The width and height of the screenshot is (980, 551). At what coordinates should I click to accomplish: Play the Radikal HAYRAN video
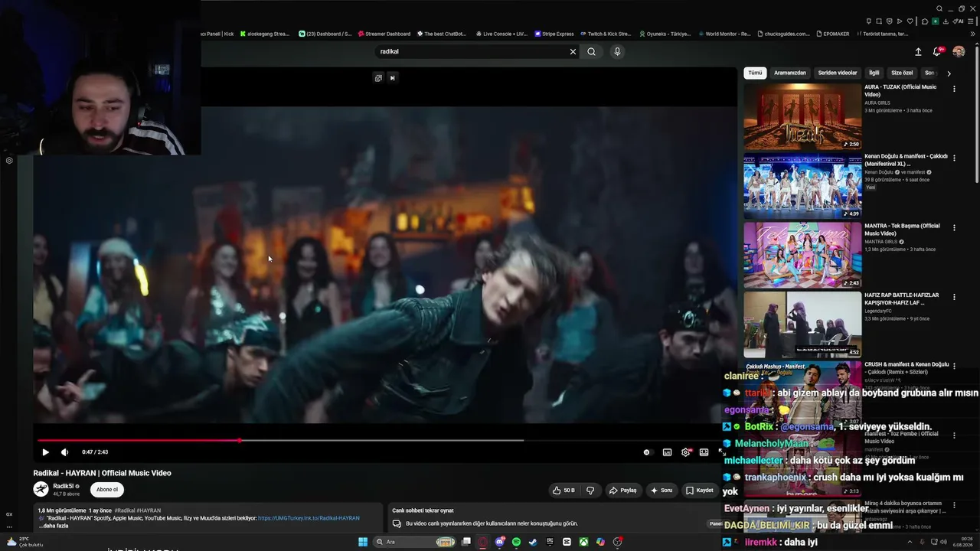(x=45, y=452)
